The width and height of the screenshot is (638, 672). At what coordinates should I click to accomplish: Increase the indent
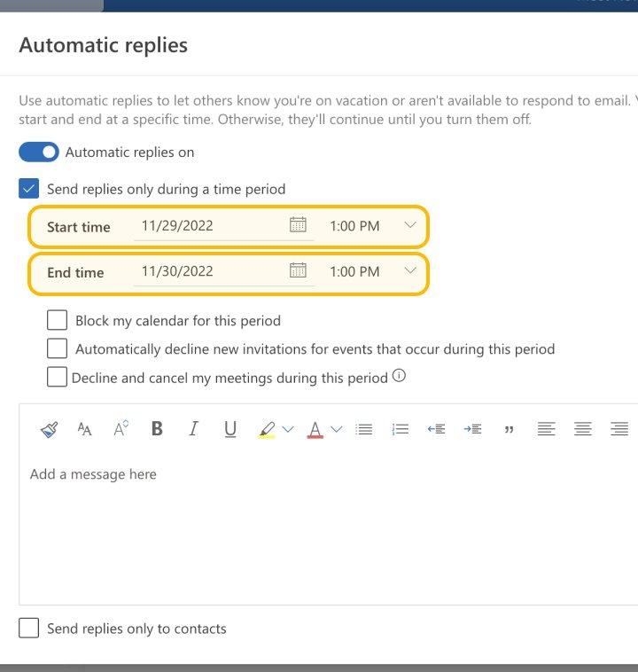click(472, 428)
